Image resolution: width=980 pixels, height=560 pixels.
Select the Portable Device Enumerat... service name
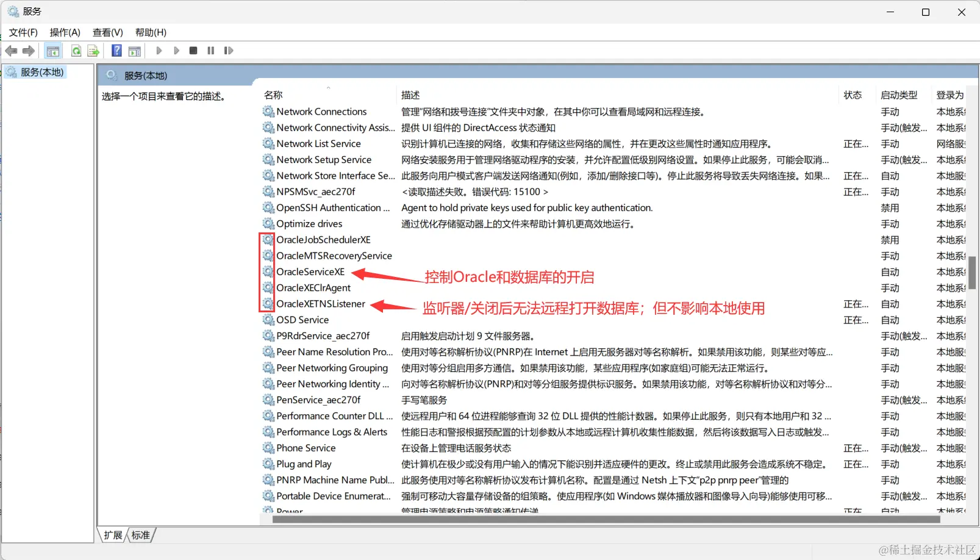tap(334, 496)
